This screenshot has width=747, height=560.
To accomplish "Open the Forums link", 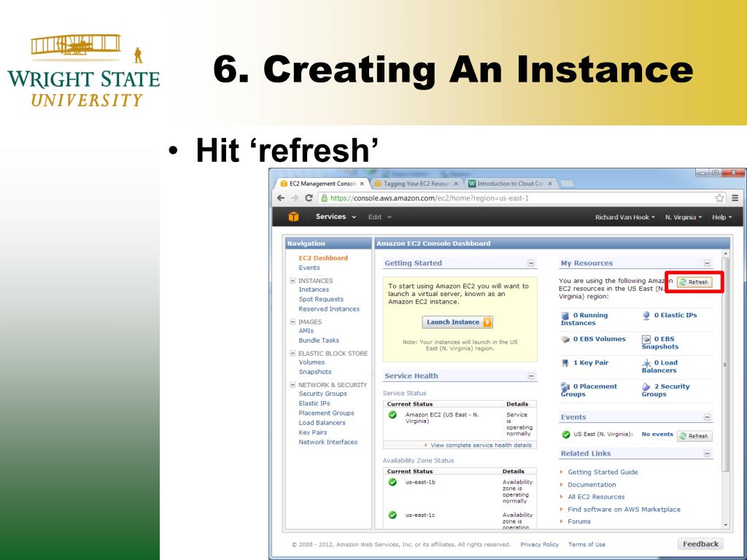I will [x=578, y=521].
